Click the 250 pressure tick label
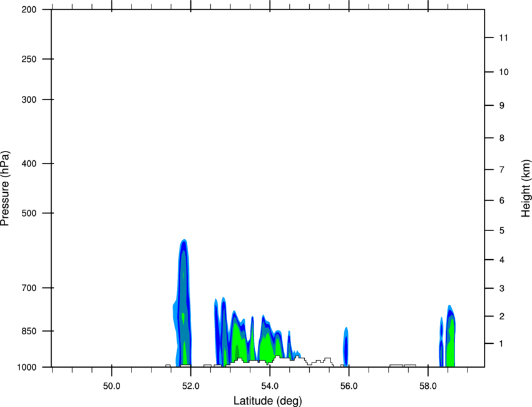Viewport: 532px width, 407px height. (29, 59)
